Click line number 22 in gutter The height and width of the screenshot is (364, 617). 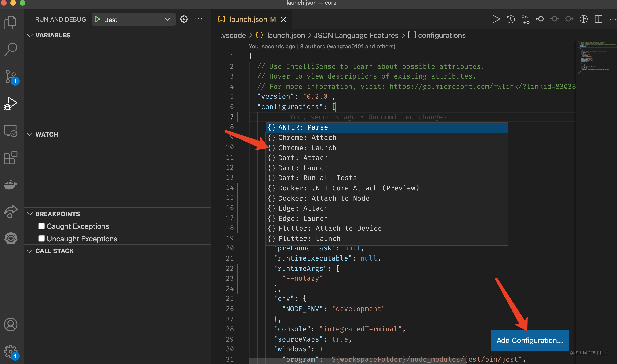click(x=229, y=269)
